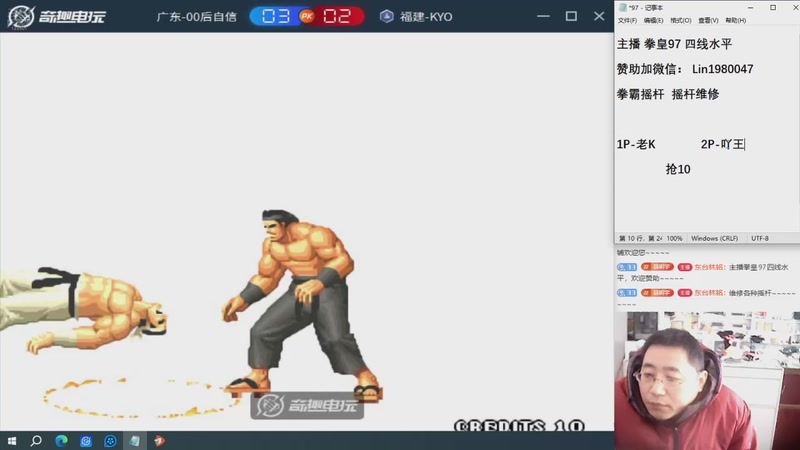The width and height of the screenshot is (800, 450).
Task: Click red streamer badge before 维修各种摇杆 message
Action: point(685,293)
